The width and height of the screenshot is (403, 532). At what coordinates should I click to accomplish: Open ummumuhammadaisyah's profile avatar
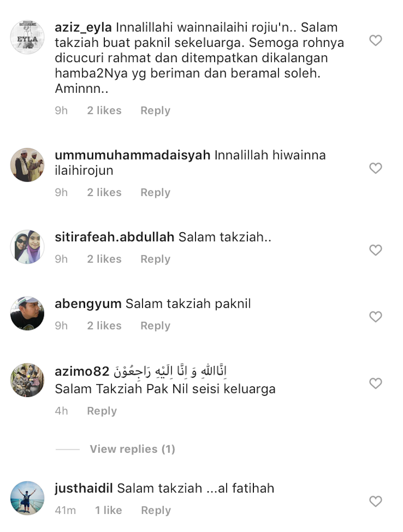pyautogui.click(x=28, y=165)
